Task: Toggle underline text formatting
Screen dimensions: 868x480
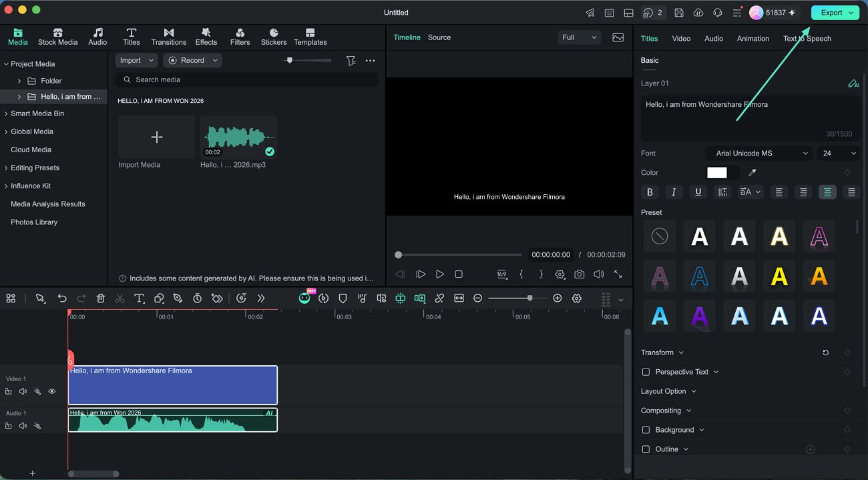Action: [698, 192]
